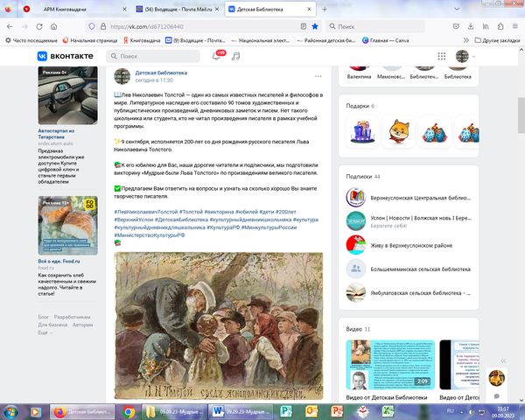Open the notifications bell
The width and height of the screenshot is (525, 420).
coord(216,56)
